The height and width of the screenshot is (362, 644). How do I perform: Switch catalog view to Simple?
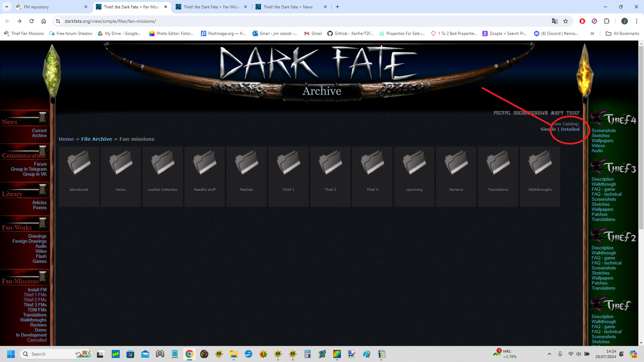click(548, 129)
